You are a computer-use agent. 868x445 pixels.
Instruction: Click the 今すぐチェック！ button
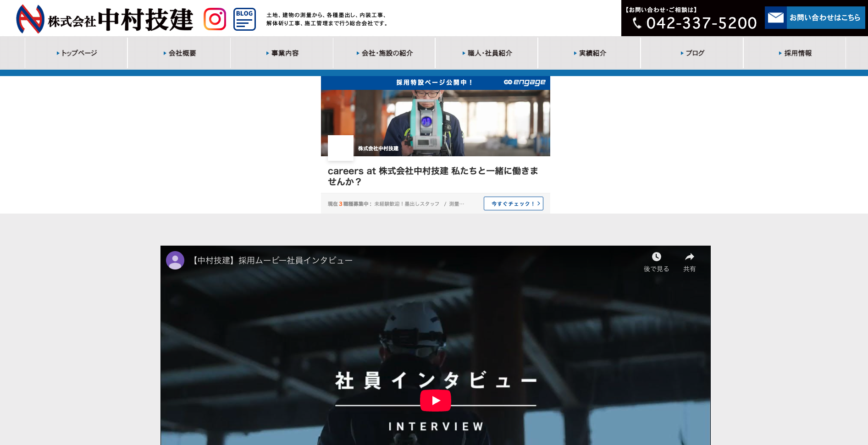pyautogui.click(x=513, y=203)
